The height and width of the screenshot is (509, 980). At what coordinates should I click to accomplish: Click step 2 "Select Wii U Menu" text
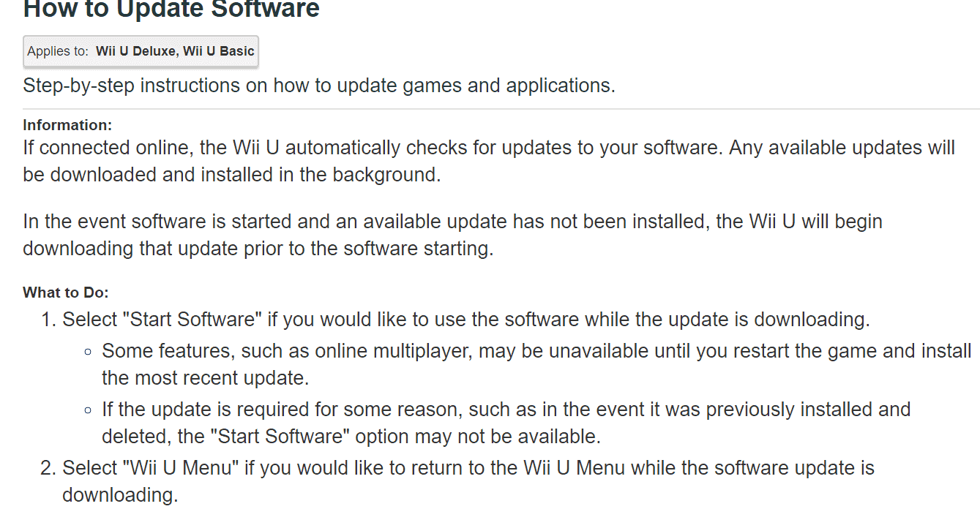click(468, 468)
